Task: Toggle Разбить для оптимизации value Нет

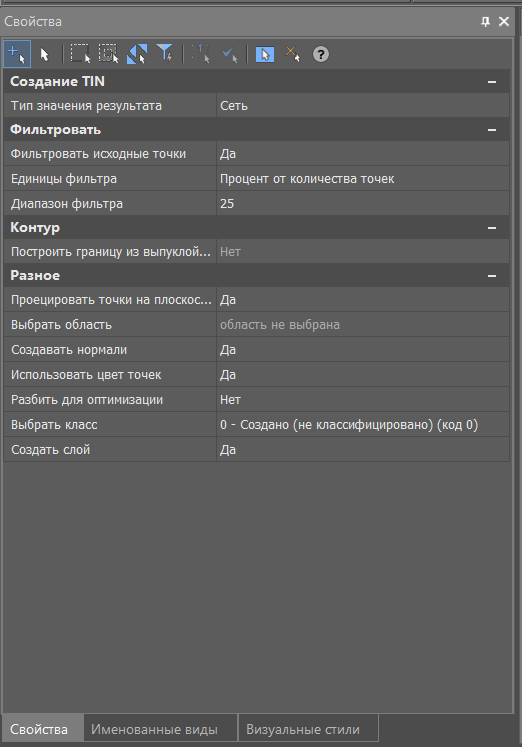Action: point(362,400)
